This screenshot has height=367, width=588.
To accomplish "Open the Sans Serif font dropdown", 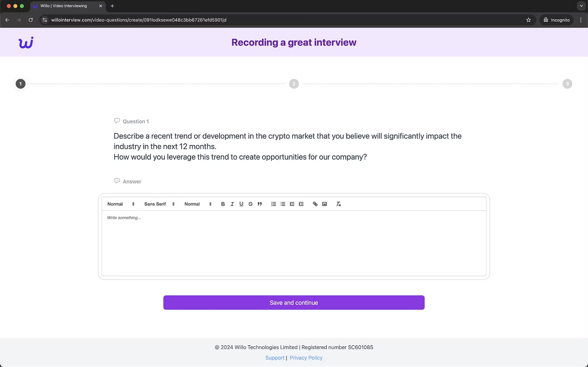I will (x=159, y=204).
